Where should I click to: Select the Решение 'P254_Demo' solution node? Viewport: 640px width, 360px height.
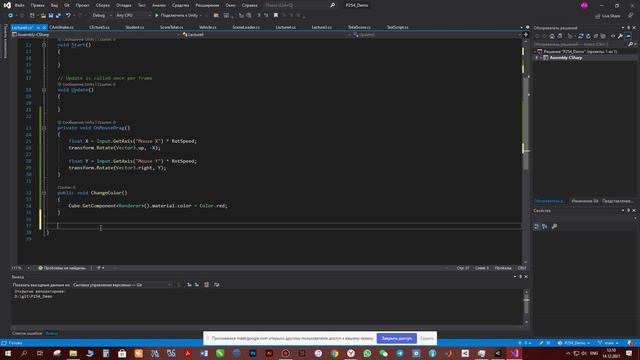pos(580,51)
